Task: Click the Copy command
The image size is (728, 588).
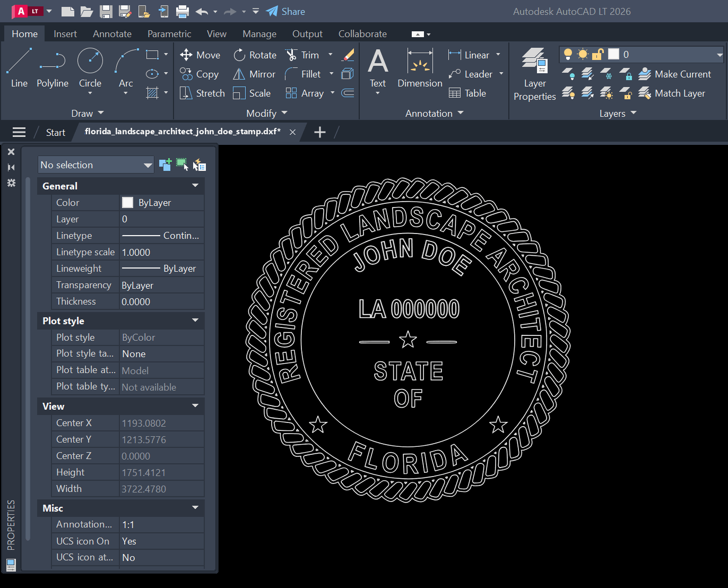Action: click(x=199, y=74)
